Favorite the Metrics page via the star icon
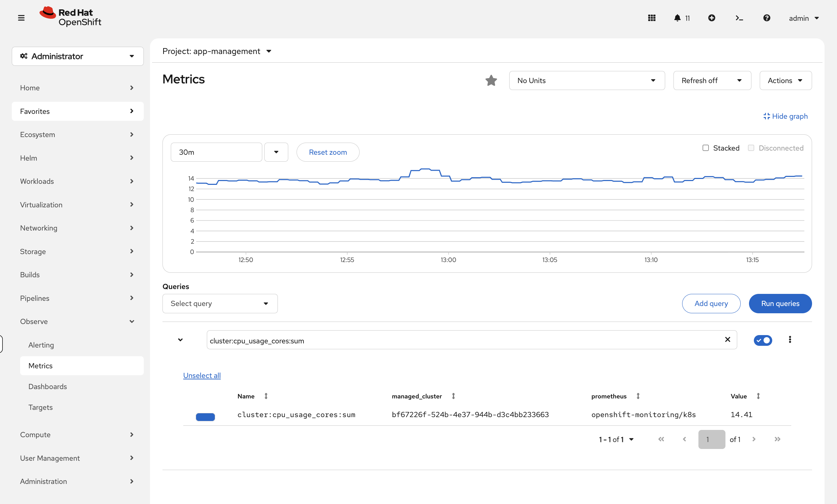This screenshot has height=504, width=837. (x=491, y=80)
